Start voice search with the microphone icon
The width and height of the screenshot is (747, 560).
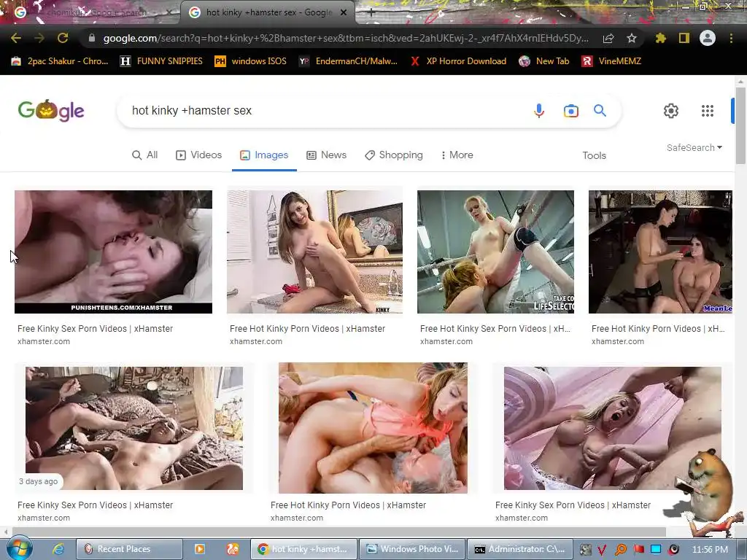pyautogui.click(x=539, y=111)
